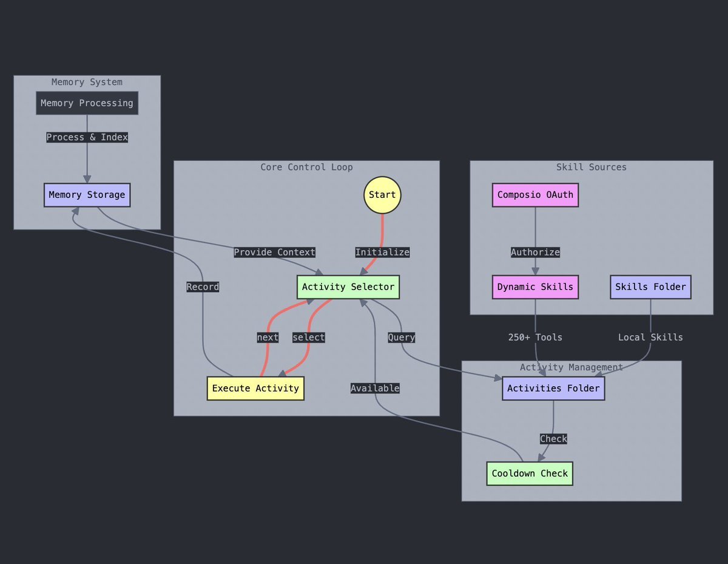
Task: Toggle the Initialize edge label
Action: pyautogui.click(x=382, y=252)
